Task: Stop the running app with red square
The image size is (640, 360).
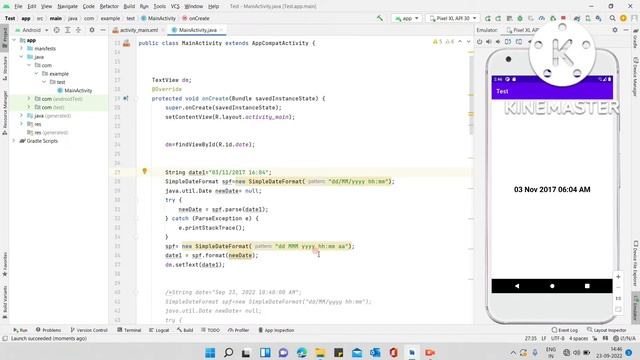Action: (564, 18)
